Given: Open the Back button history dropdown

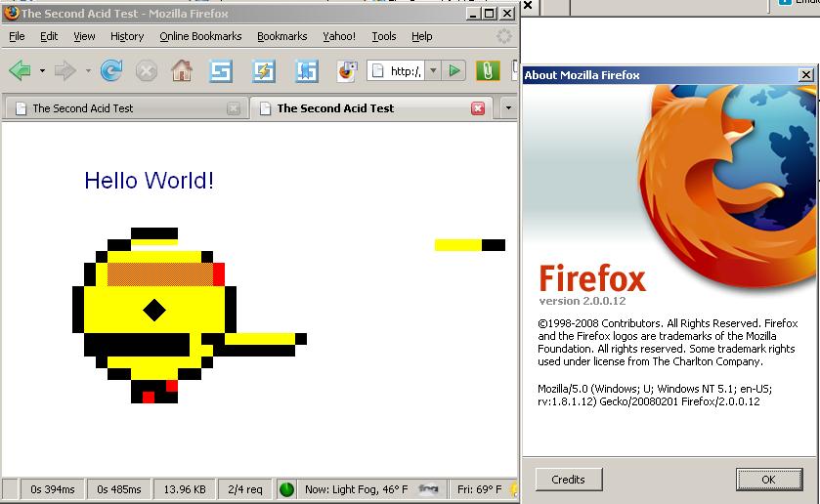Looking at the screenshot, I should [42, 70].
